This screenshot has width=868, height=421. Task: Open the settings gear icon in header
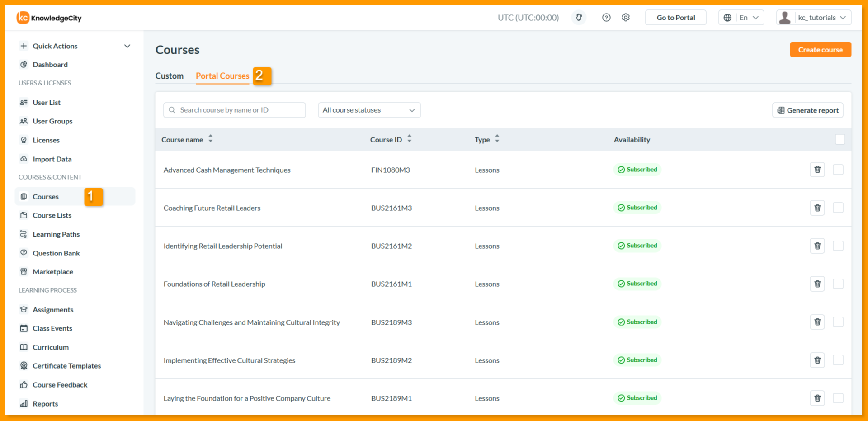626,18
